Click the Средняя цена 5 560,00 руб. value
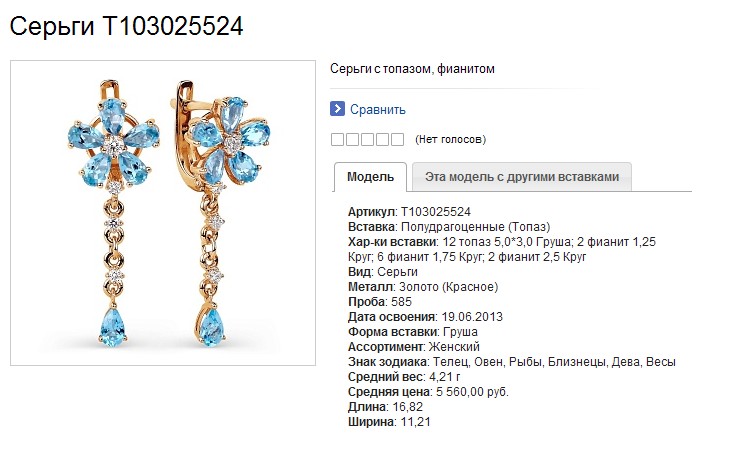Image resolution: width=731 pixels, height=454 pixels. pos(472,392)
